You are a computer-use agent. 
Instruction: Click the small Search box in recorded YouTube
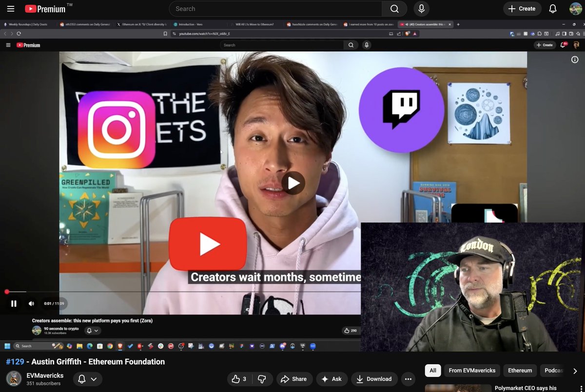(282, 45)
